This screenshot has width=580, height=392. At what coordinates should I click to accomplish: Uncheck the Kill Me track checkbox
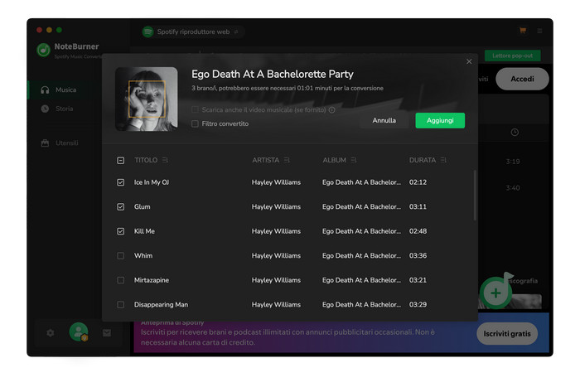coord(121,231)
